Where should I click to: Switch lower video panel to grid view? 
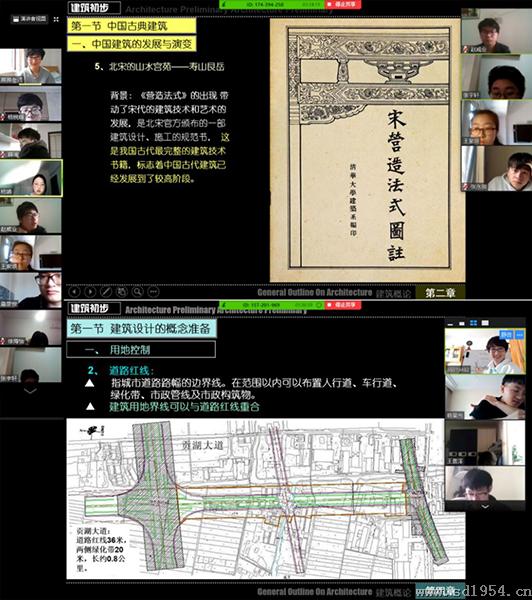[473, 323]
